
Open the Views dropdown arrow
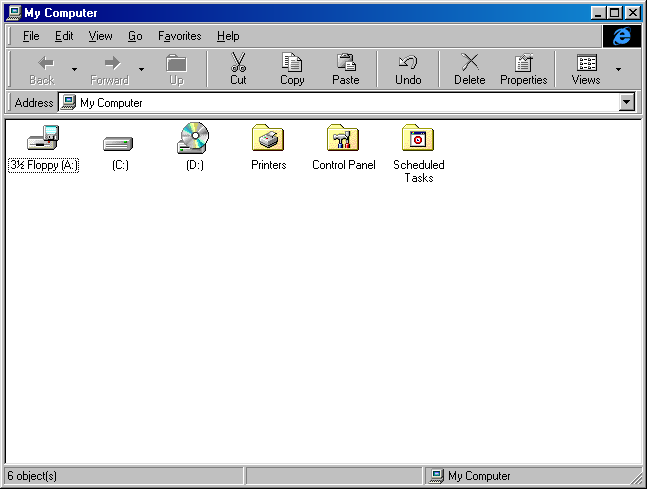click(x=618, y=69)
